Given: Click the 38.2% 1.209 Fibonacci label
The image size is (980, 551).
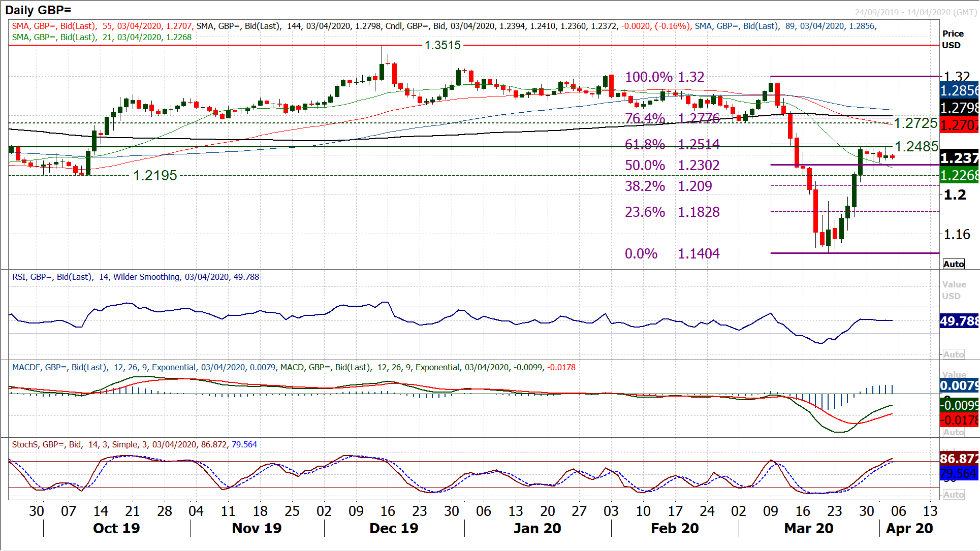Looking at the screenshot, I should 668,186.
